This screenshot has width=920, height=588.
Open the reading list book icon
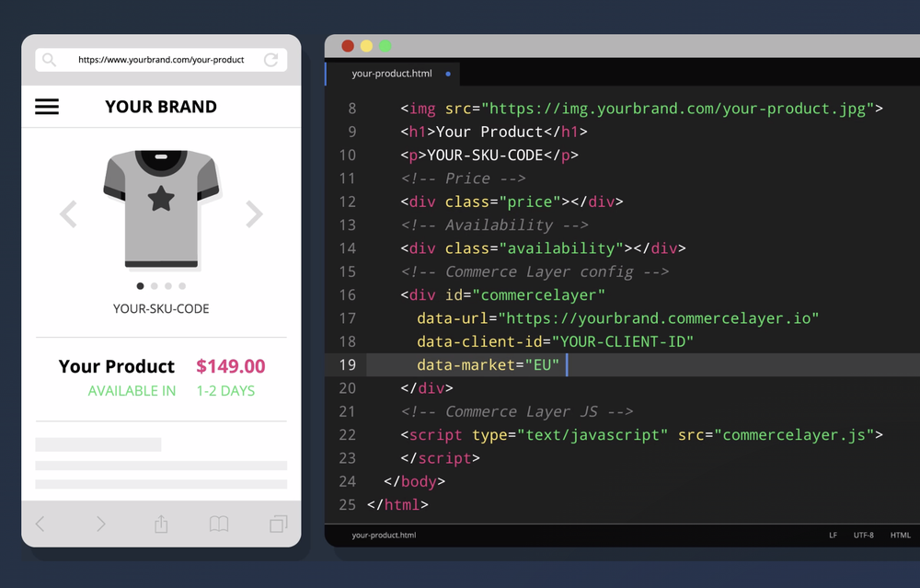219,524
